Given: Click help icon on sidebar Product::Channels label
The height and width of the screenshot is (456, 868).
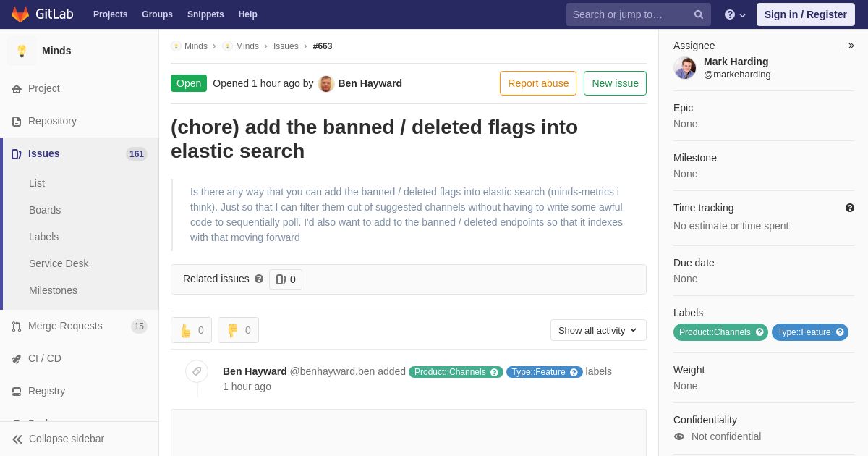Looking at the screenshot, I should tap(759, 332).
